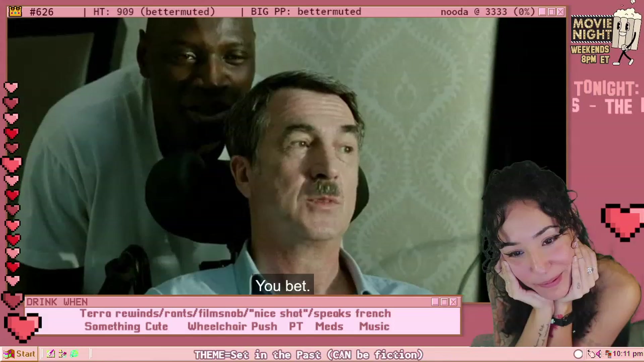Click the "You bet." subtitle
Image resolution: width=644 pixels, height=362 pixels.
(283, 286)
